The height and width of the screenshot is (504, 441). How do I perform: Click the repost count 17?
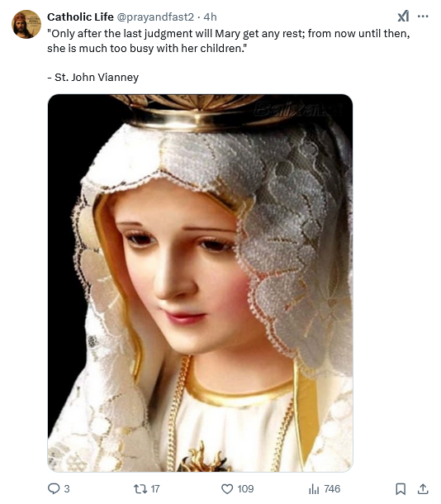pos(155,489)
